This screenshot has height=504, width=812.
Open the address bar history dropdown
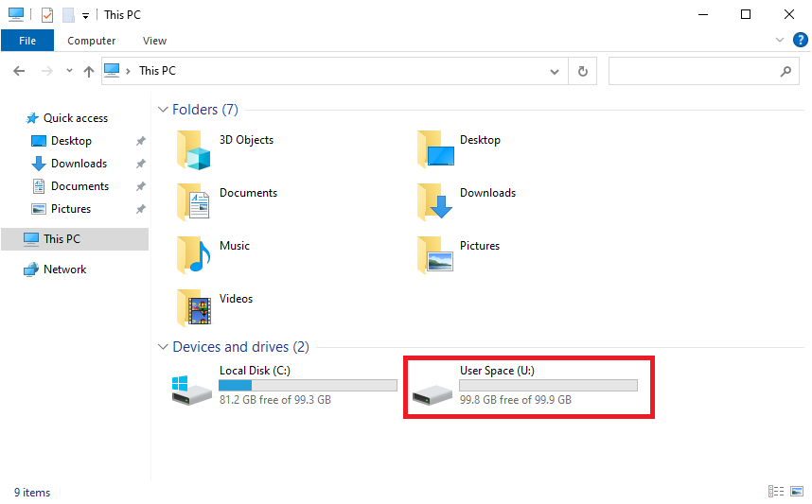coord(554,72)
